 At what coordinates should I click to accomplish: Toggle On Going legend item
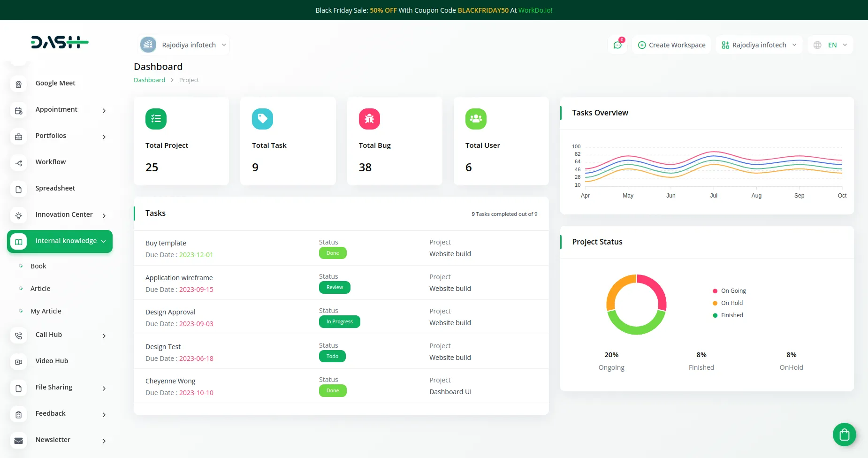(x=730, y=291)
